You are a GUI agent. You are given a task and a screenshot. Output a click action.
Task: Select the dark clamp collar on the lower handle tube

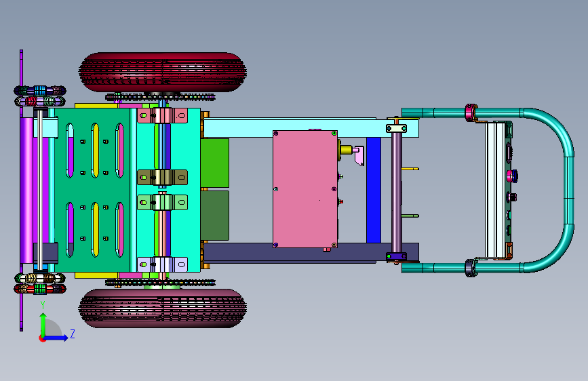click(470, 268)
